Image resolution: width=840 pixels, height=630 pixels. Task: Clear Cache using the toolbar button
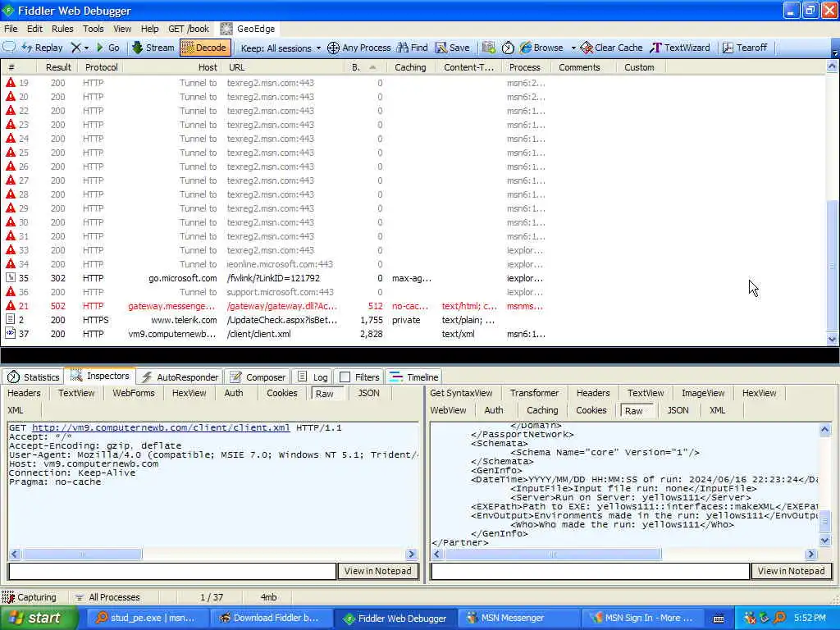(611, 48)
